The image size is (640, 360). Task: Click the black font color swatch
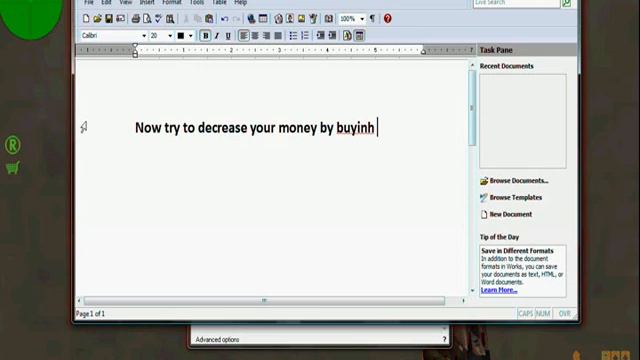(x=180, y=36)
